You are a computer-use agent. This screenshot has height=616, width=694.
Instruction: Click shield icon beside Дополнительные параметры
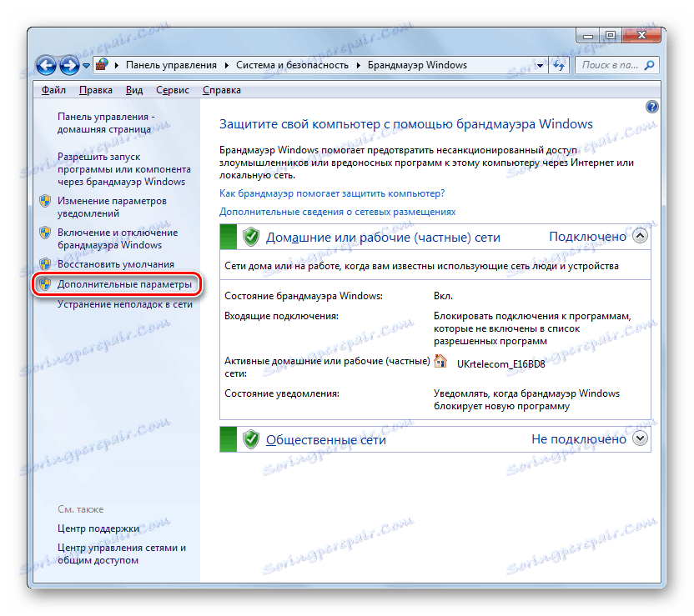coord(45,284)
